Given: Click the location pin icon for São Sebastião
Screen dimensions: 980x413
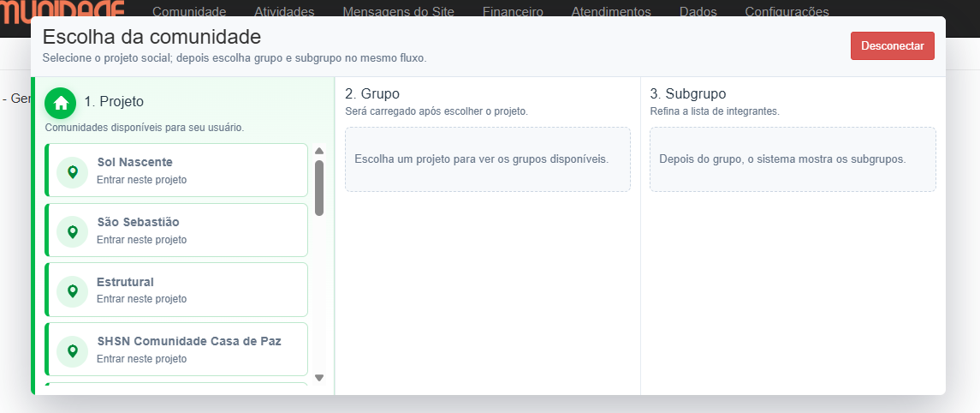Looking at the screenshot, I should [x=73, y=232].
